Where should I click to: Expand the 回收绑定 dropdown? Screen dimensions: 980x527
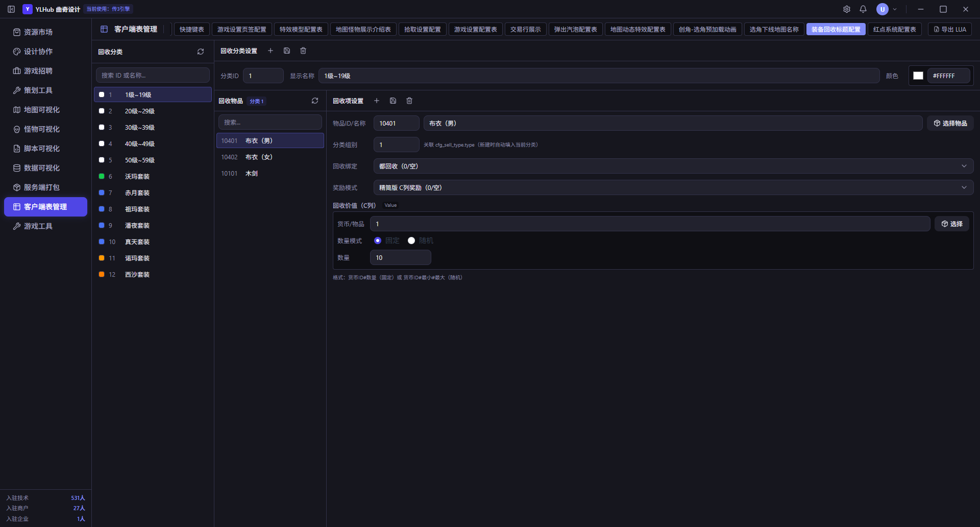tap(673, 166)
